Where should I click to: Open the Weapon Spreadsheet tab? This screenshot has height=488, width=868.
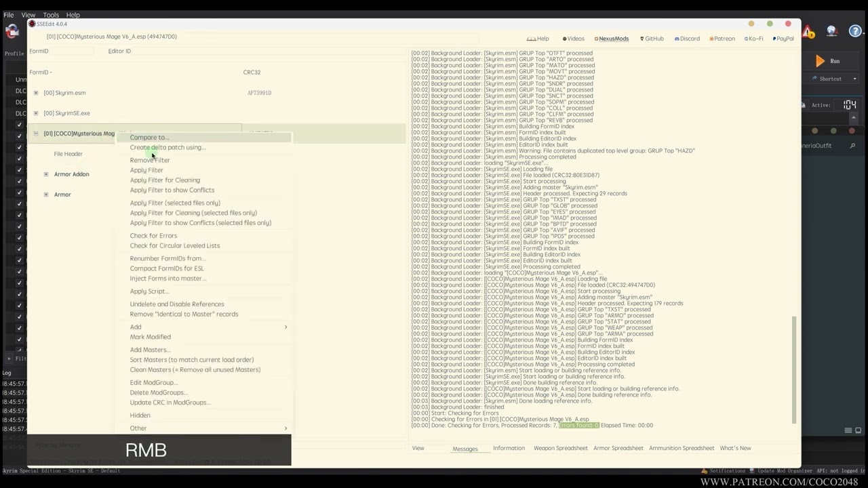[x=561, y=448]
